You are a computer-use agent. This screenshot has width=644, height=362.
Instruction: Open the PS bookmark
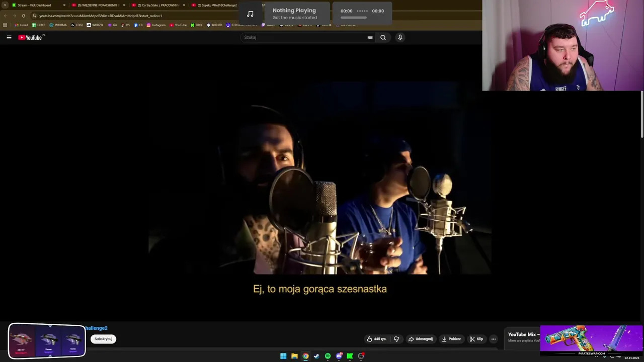pos(126,25)
